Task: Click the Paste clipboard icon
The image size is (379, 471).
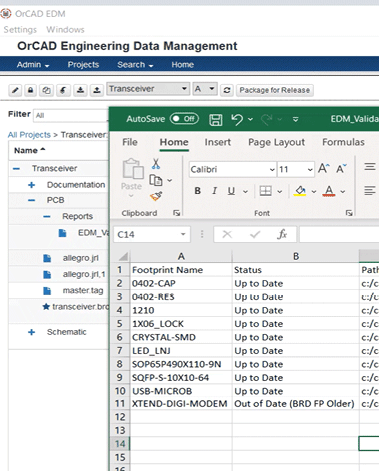Action: 132,169
